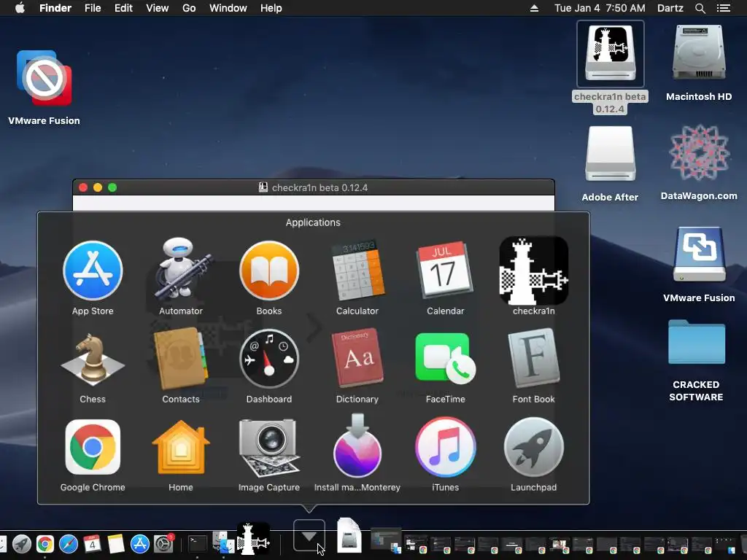Open the Help menu
The image size is (747, 560).
point(271,8)
